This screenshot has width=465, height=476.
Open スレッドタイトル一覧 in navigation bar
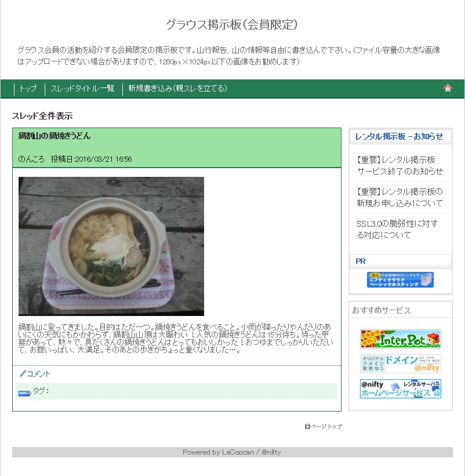(82, 88)
